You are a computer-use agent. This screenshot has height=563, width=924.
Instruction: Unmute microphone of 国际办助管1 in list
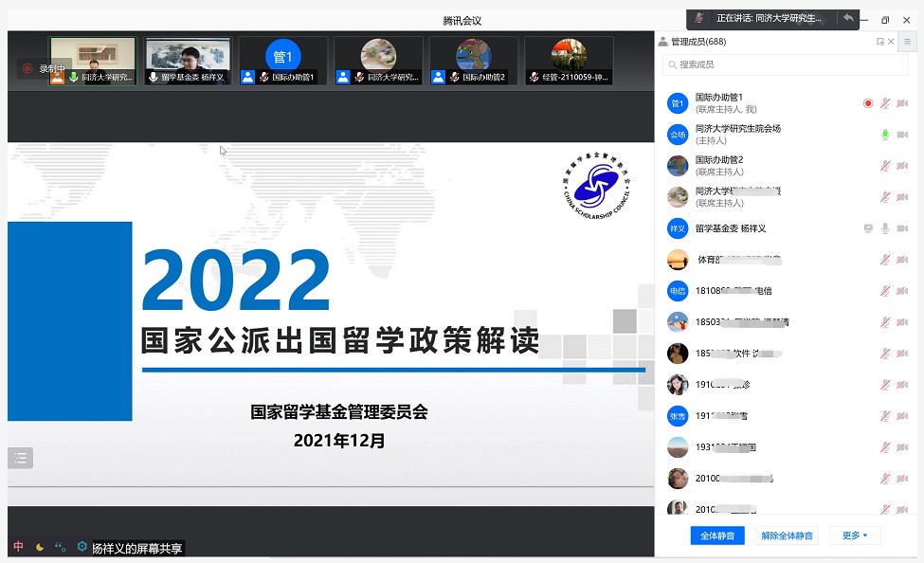(x=885, y=103)
